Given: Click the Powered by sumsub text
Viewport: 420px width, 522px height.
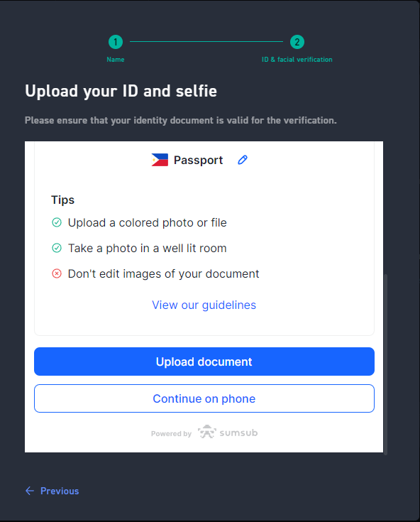Looking at the screenshot, I should click(204, 433).
